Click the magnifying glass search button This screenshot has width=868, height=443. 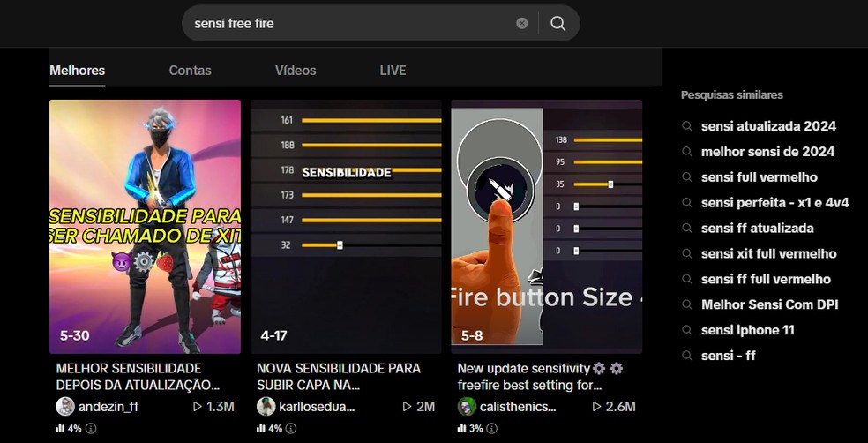click(558, 23)
